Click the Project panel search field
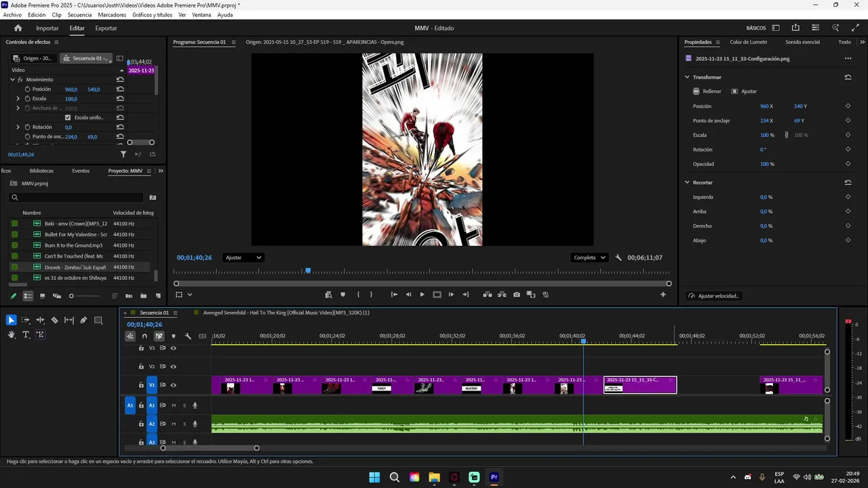Viewport: 868px width, 488px height. point(77,197)
